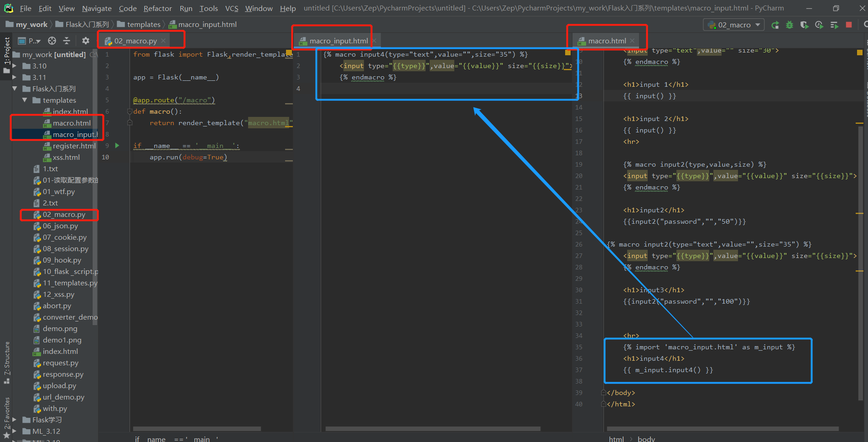
Task: Expand the ML_3.12 folder
Action: point(15,431)
